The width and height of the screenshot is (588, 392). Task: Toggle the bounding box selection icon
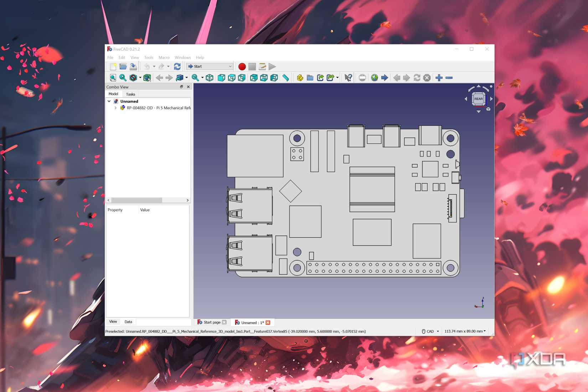click(x=147, y=78)
